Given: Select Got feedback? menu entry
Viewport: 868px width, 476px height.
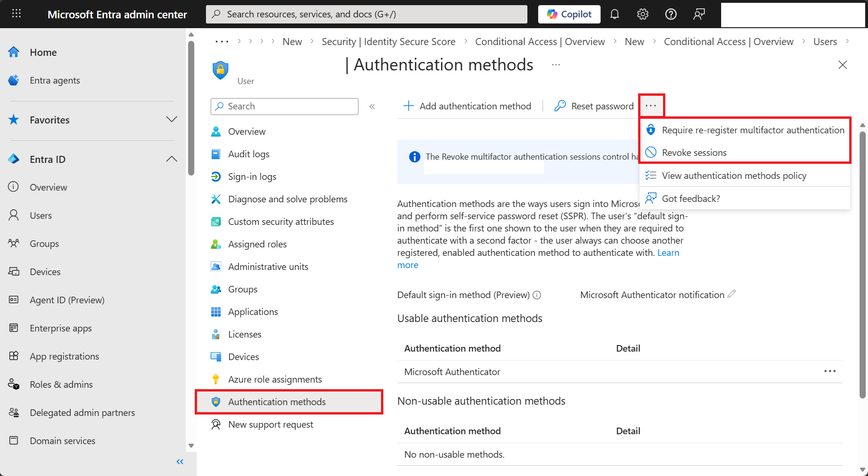Looking at the screenshot, I should pos(745,199).
